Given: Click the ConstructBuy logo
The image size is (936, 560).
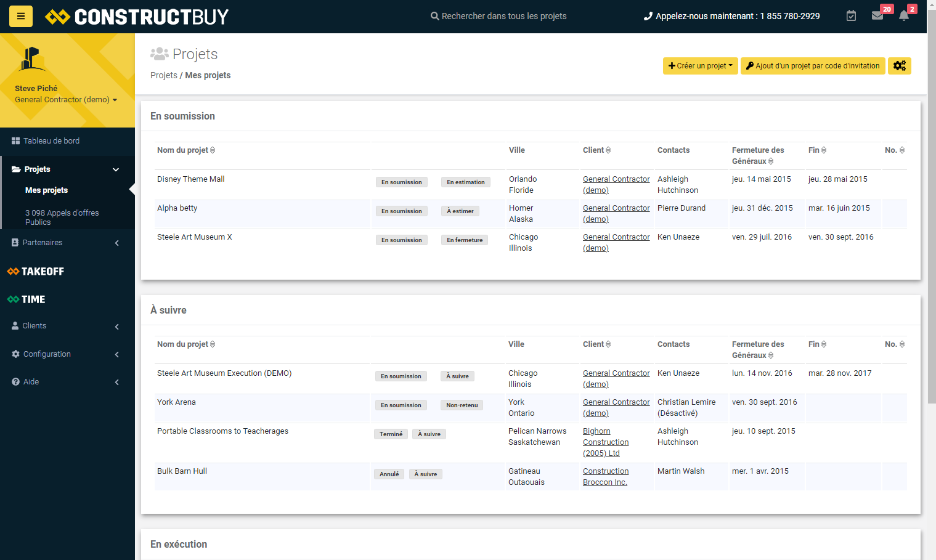Looking at the screenshot, I should 137,17.
